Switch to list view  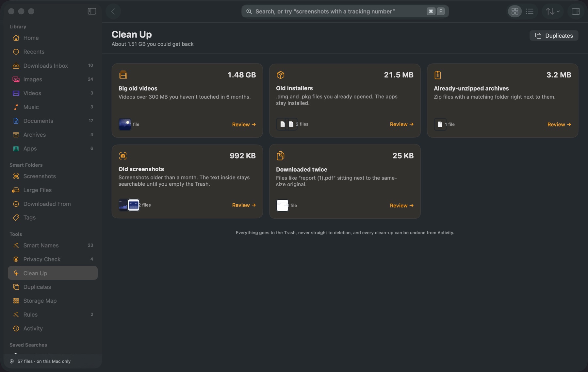(530, 11)
